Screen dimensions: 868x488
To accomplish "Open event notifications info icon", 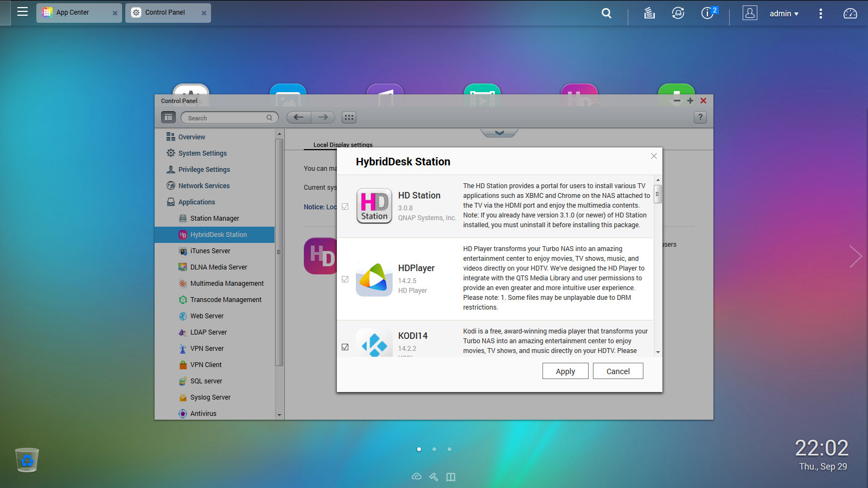I will 708,13.
